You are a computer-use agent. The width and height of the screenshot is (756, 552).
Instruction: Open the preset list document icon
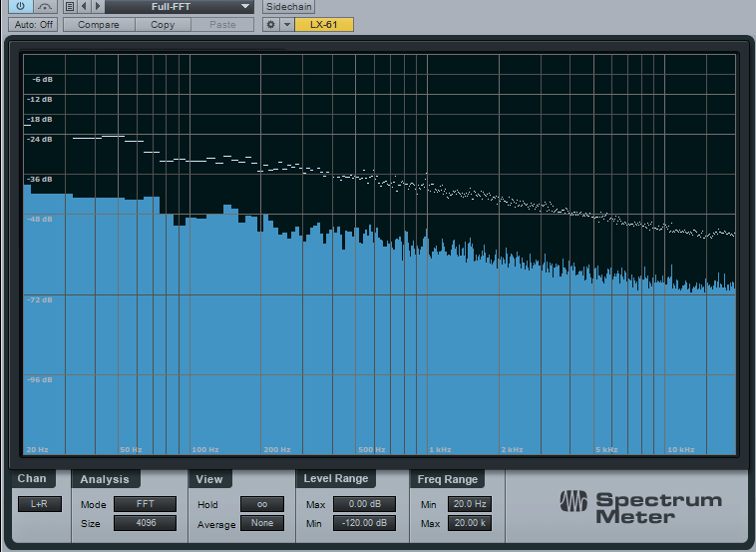point(70,6)
